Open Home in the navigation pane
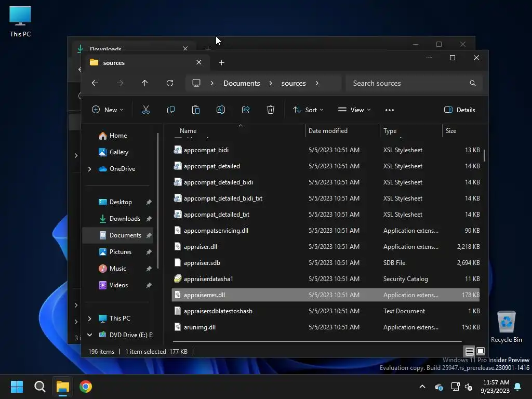 118,136
